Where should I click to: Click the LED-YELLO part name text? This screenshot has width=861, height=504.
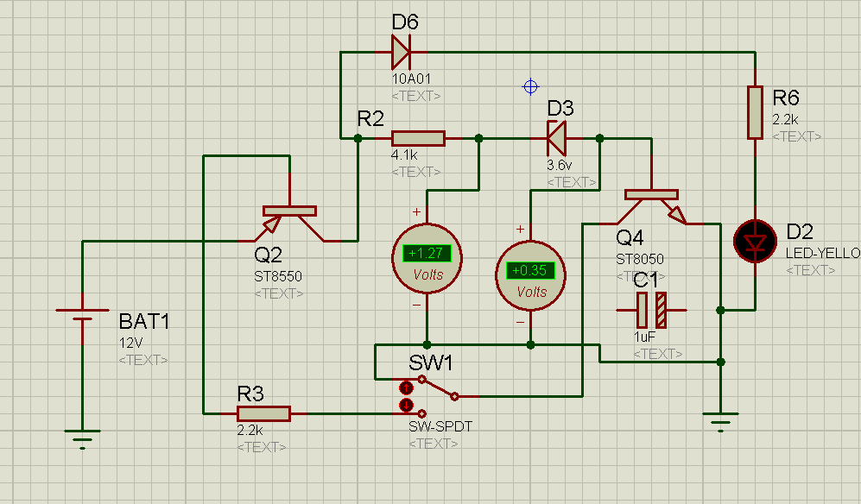[x=823, y=253]
